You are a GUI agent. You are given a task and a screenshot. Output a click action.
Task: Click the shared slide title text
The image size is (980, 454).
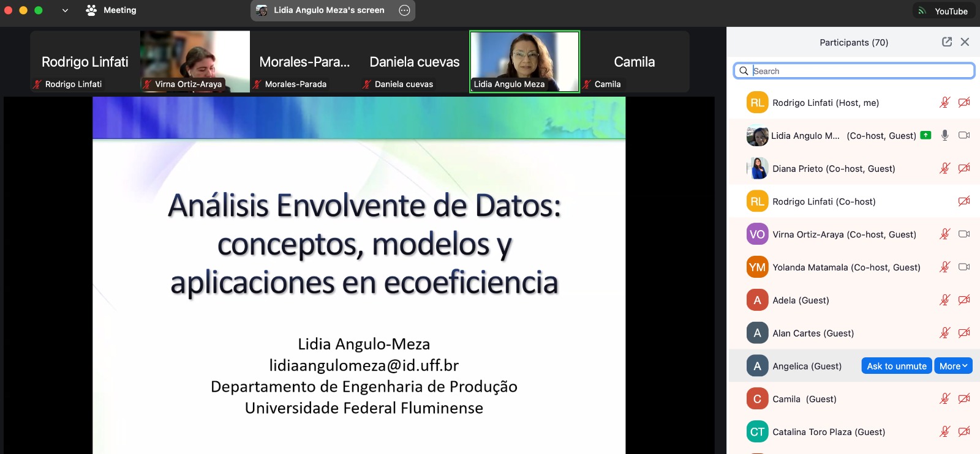364,244
